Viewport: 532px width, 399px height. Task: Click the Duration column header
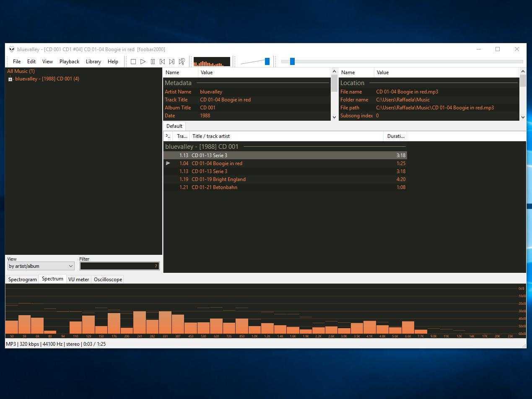(395, 136)
